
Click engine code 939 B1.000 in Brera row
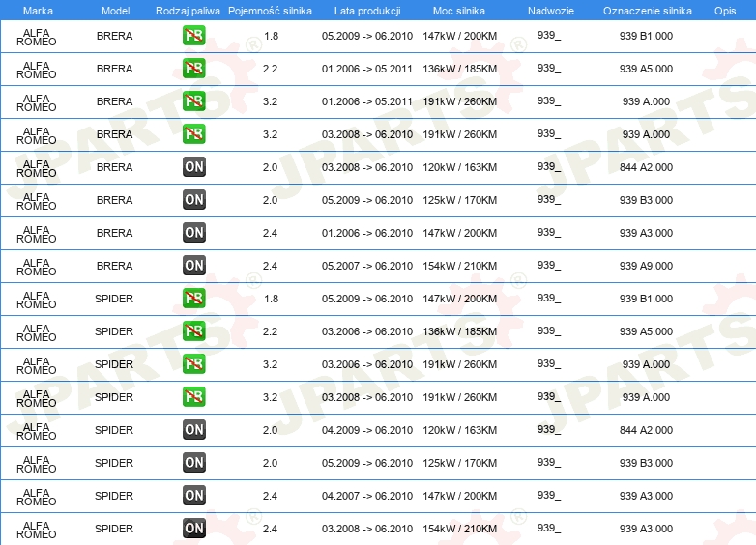click(646, 36)
